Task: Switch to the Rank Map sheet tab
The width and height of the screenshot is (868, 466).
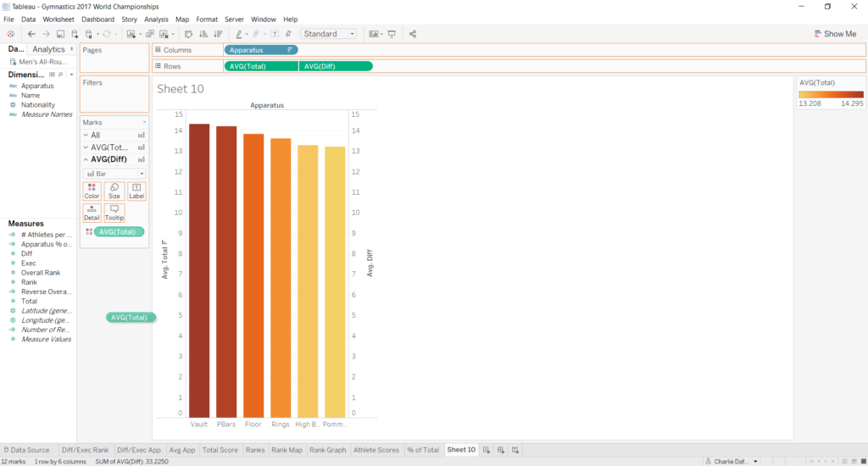Action: click(287, 450)
